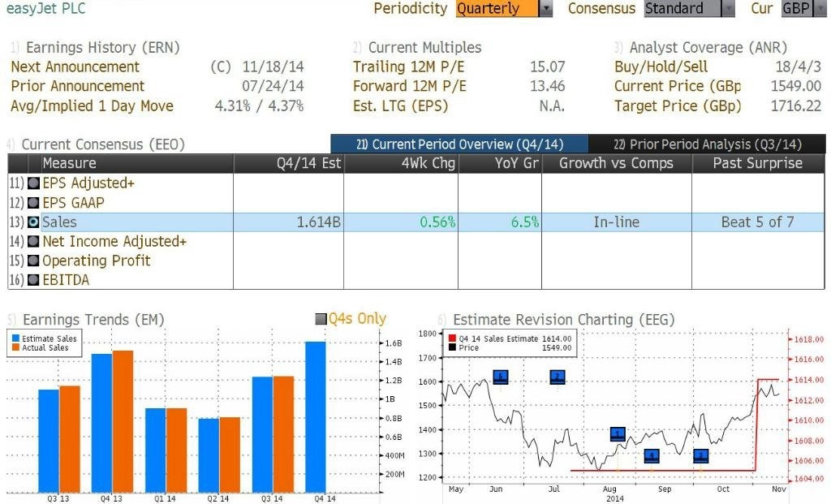Click the blue Estimate Sales legend swatch
The height and width of the screenshot is (504, 831).
click(x=16, y=338)
